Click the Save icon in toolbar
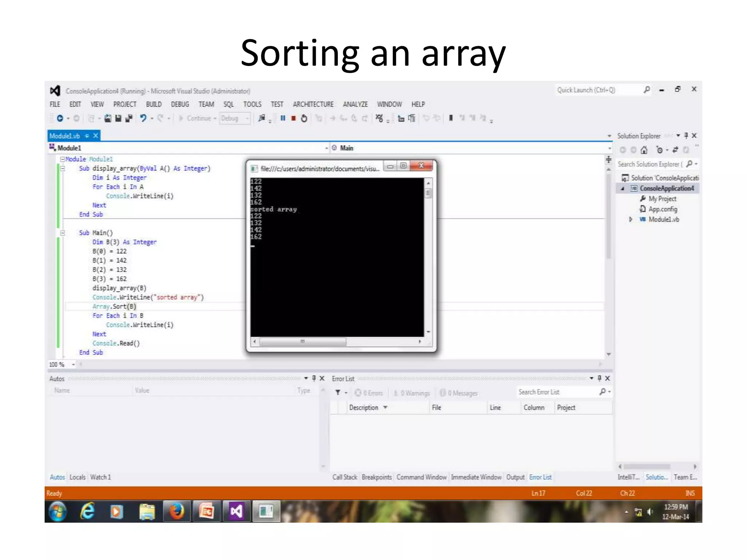 [x=118, y=118]
